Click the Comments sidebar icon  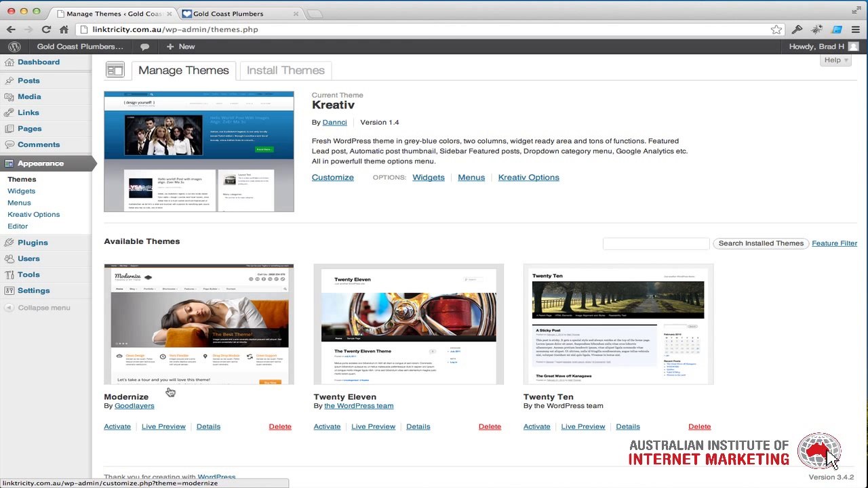coord(9,144)
